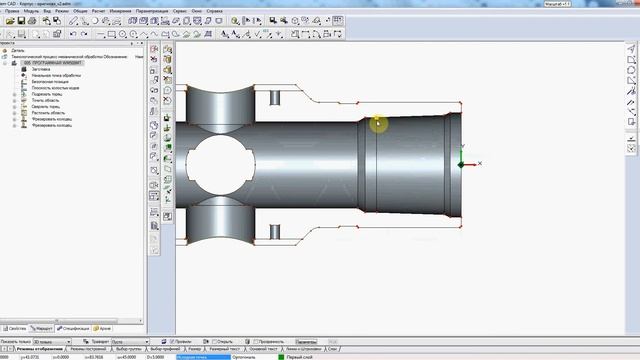
Task: Open the Измерения menu
Action: 120,11
